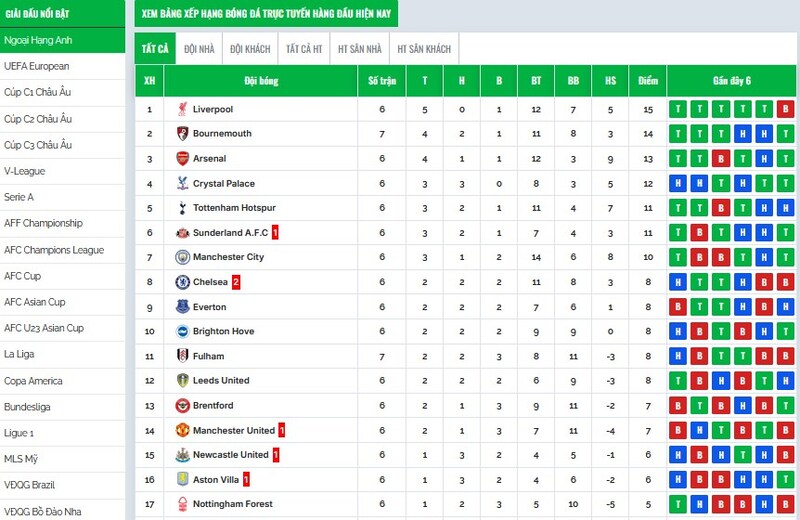This screenshot has height=520, width=800.
Task: Sort table by the Điểm column header
Action: tap(648, 80)
